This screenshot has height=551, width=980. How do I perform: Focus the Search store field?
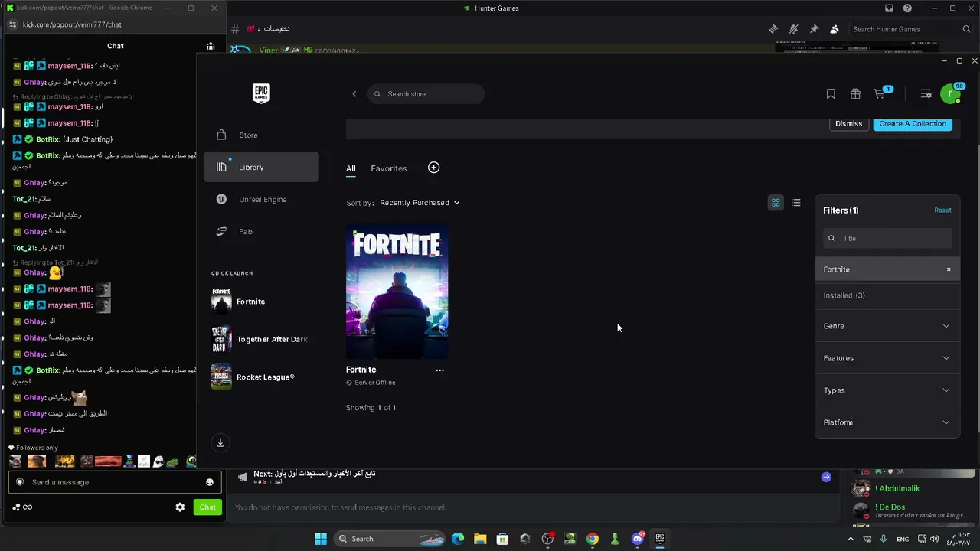[426, 94]
